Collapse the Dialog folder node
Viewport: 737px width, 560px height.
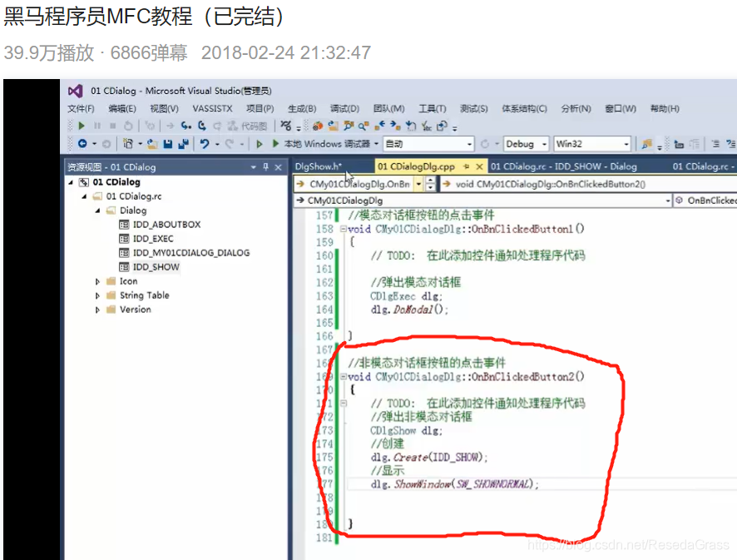coord(98,211)
